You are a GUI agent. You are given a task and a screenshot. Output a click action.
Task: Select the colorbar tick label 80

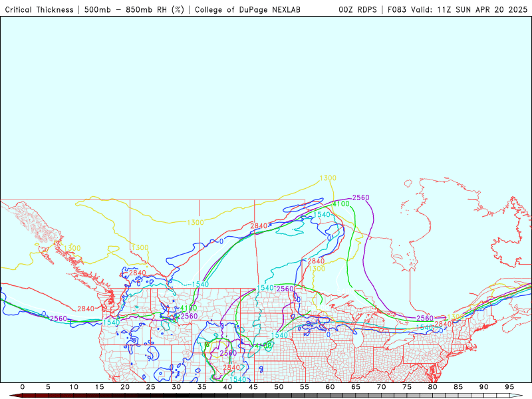(433, 387)
